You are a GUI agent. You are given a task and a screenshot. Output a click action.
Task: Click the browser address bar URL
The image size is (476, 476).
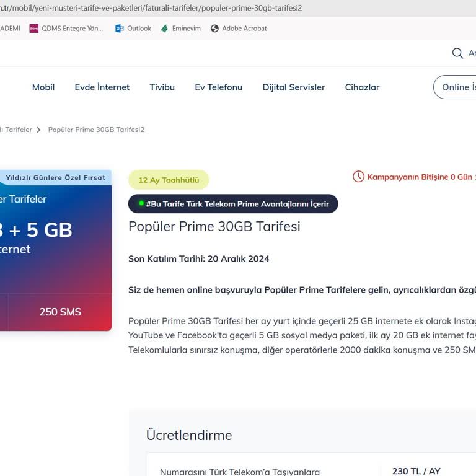coord(151,8)
